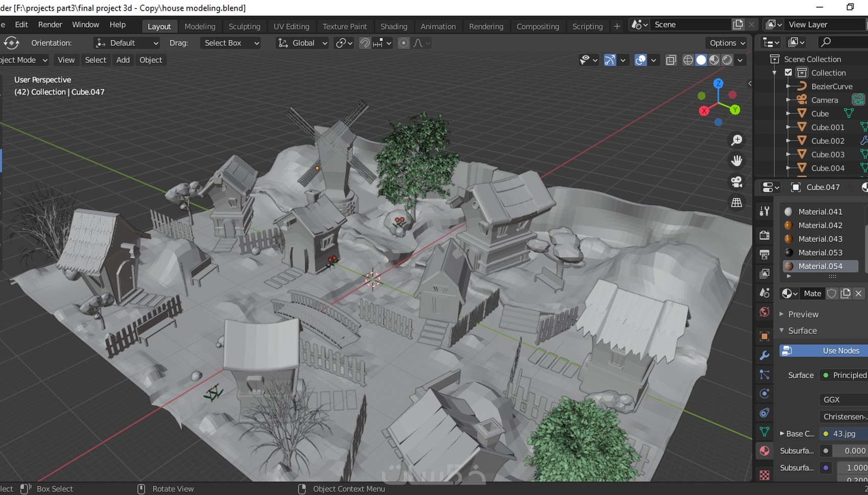The height and width of the screenshot is (495, 868).
Task: Toggle proportional editing button
Action: click(403, 43)
